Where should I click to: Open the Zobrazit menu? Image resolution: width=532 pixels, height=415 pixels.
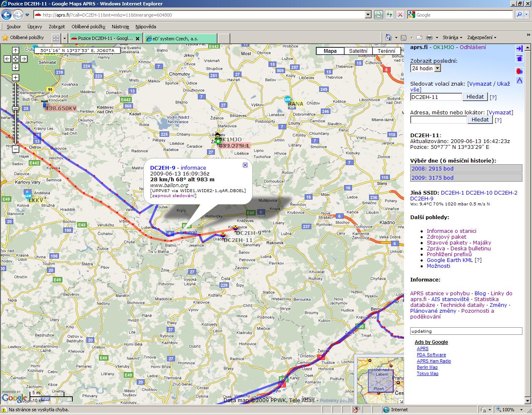pyautogui.click(x=57, y=26)
